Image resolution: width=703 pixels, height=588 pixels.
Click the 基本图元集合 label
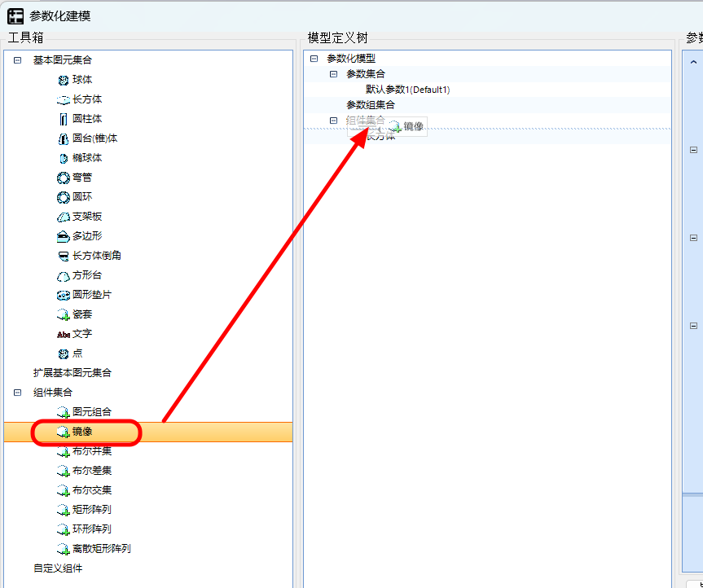pos(63,60)
